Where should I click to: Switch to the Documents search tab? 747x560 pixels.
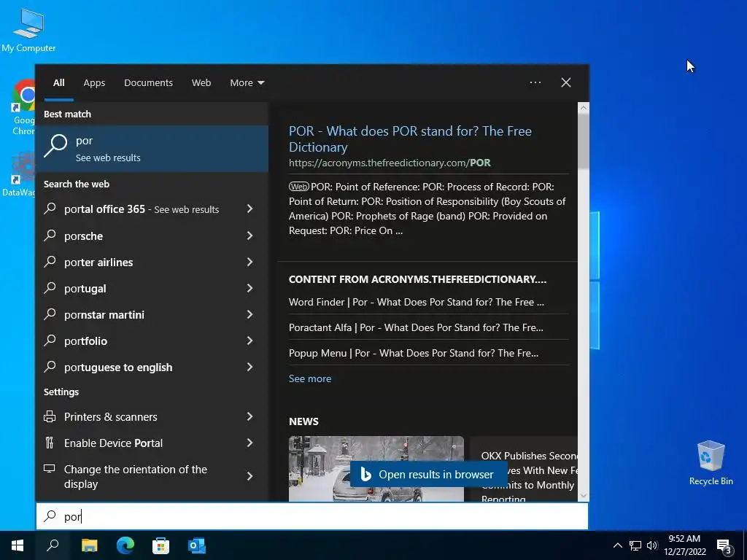coord(148,83)
